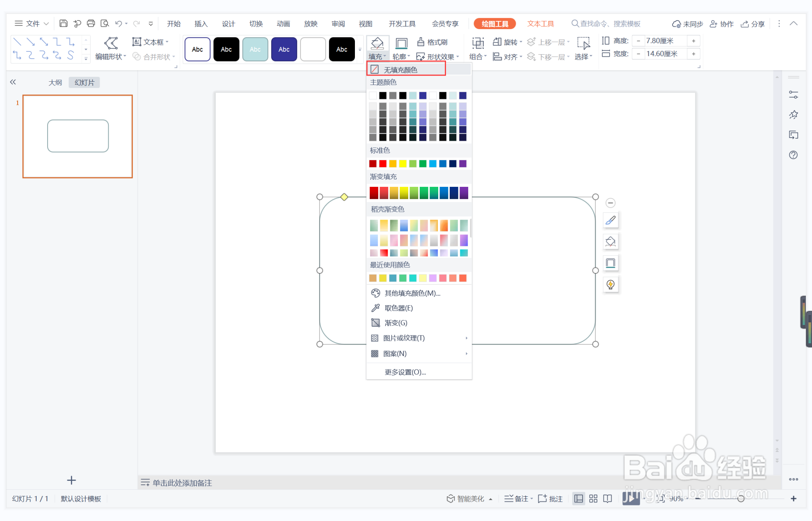Click Other Fill Colors (其他填充颜色)

[x=412, y=293]
